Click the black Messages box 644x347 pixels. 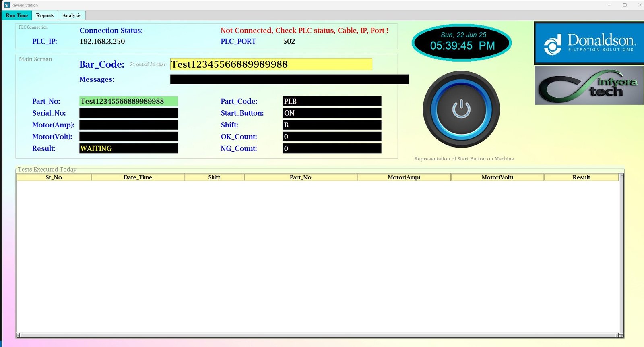[289, 79]
